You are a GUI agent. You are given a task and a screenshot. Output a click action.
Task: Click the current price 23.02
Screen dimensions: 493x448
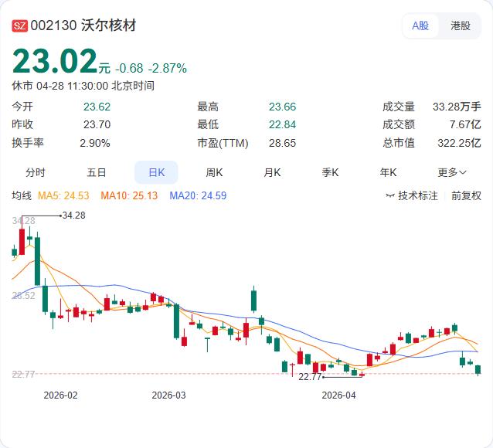[x=55, y=61]
